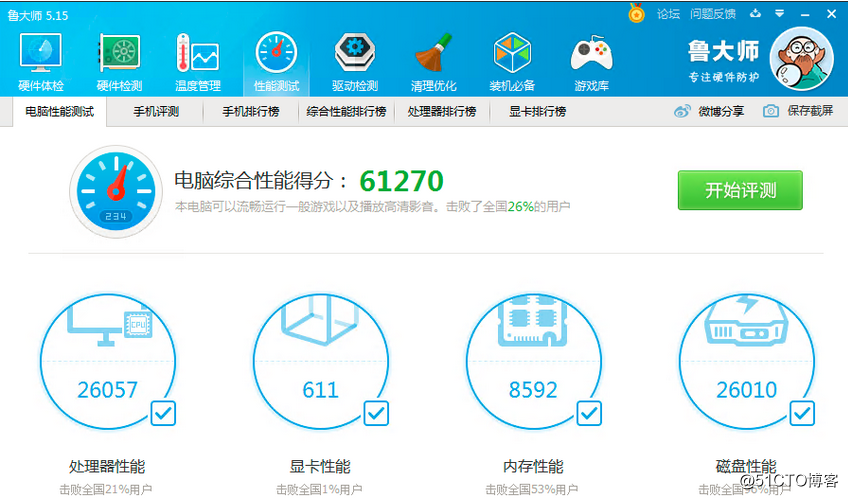Click the Weibo share icon

pyautogui.click(x=683, y=111)
